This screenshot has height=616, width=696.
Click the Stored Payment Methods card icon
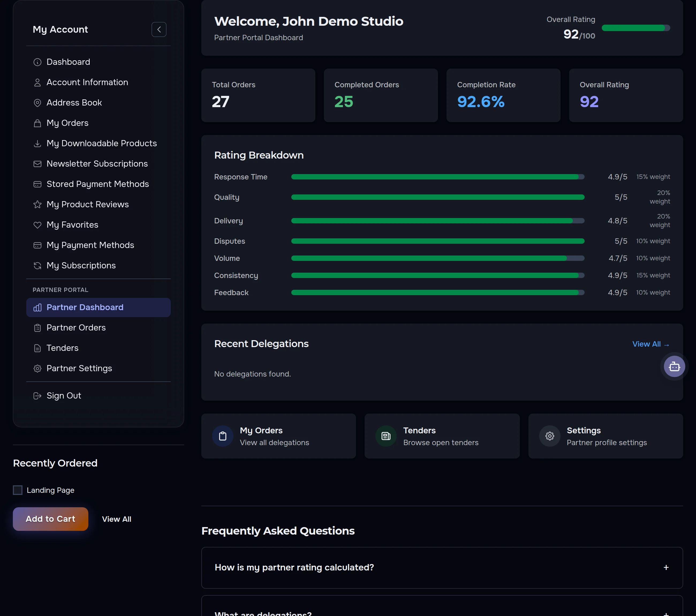coord(37,184)
